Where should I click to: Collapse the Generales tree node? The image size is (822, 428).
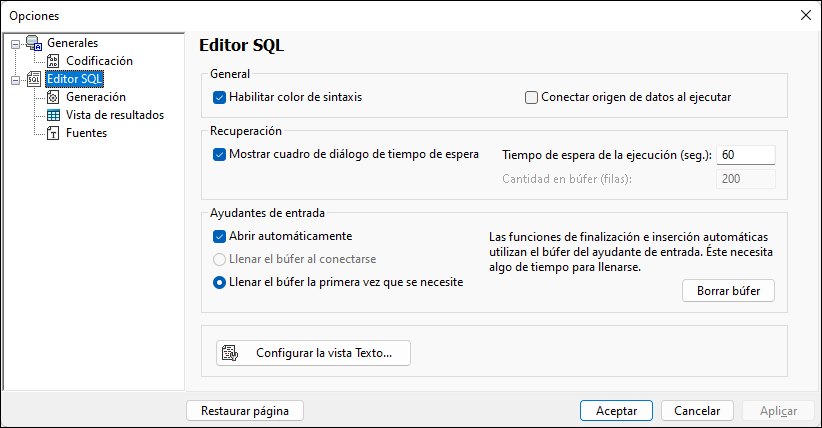[x=14, y=43]
